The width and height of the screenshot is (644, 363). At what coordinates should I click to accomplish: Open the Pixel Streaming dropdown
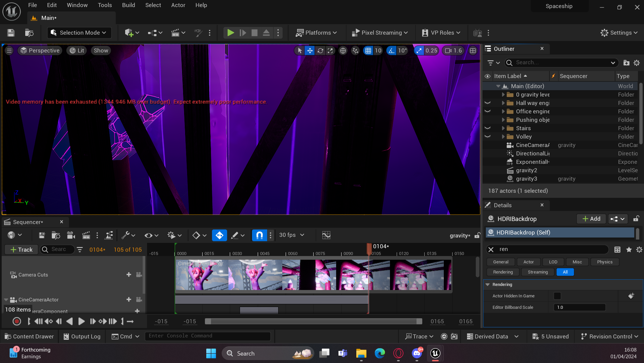point(380,33)
